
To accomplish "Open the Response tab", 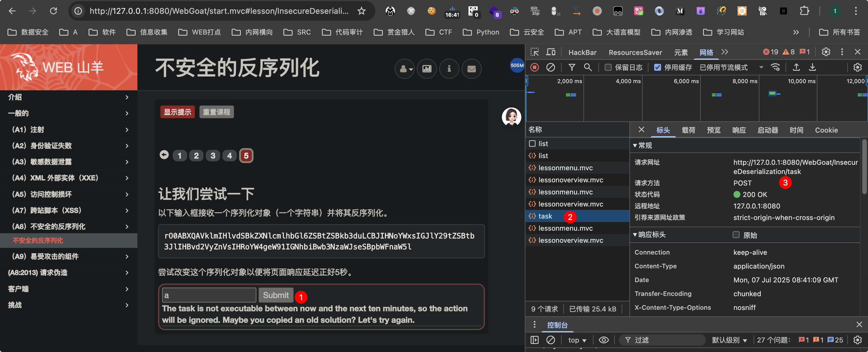I will pyautogui.click(x=739, y=130).
